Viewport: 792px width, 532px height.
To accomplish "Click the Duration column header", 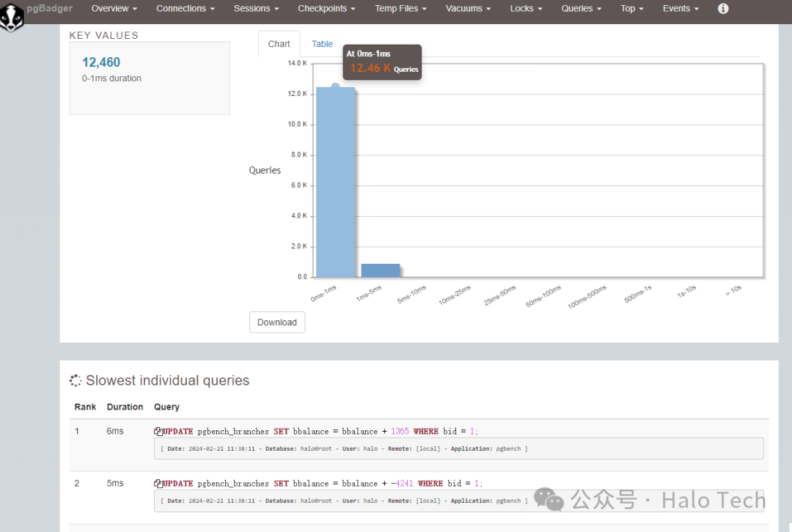I will [x=125, y=407].
